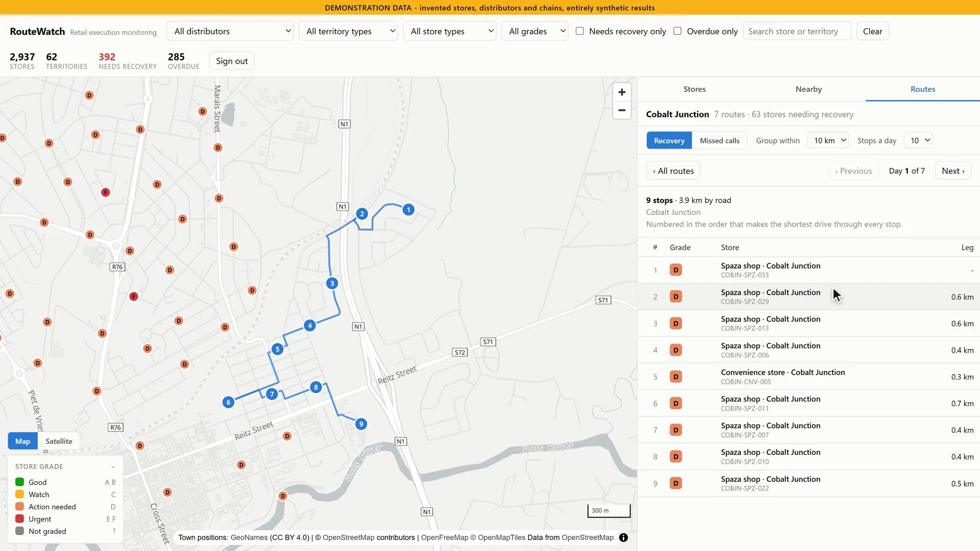Image resolution: width=980 pixels, height=551 pixels.
Task: Click the Sign out button
Action: [x=232, y=61]
